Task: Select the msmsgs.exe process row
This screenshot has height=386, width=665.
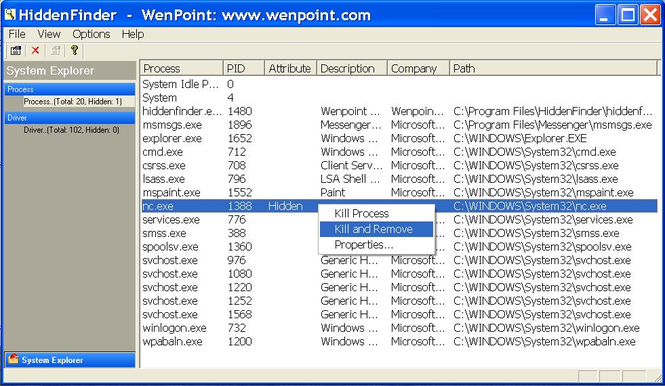Action: click(399, 125)
